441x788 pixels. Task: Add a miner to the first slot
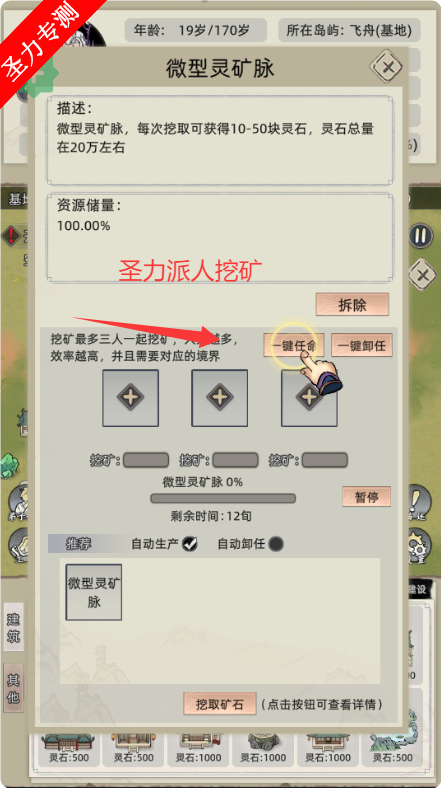pos(131,398)
